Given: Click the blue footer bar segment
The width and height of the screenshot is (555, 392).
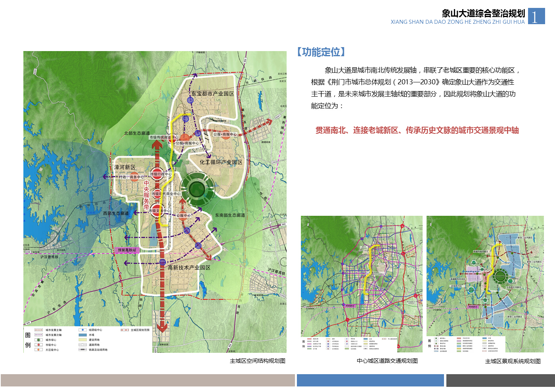Looking at the screenshot, I should (370, 381).
